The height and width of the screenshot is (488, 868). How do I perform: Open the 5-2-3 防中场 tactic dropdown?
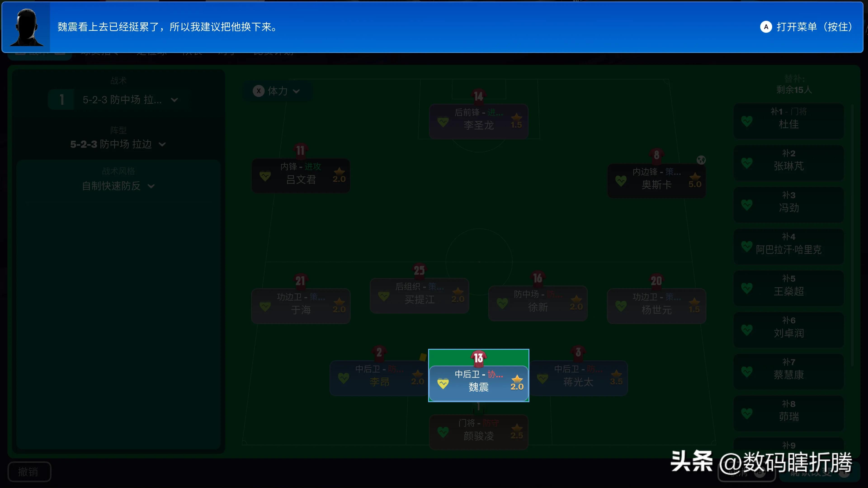(x=122, y=100)
